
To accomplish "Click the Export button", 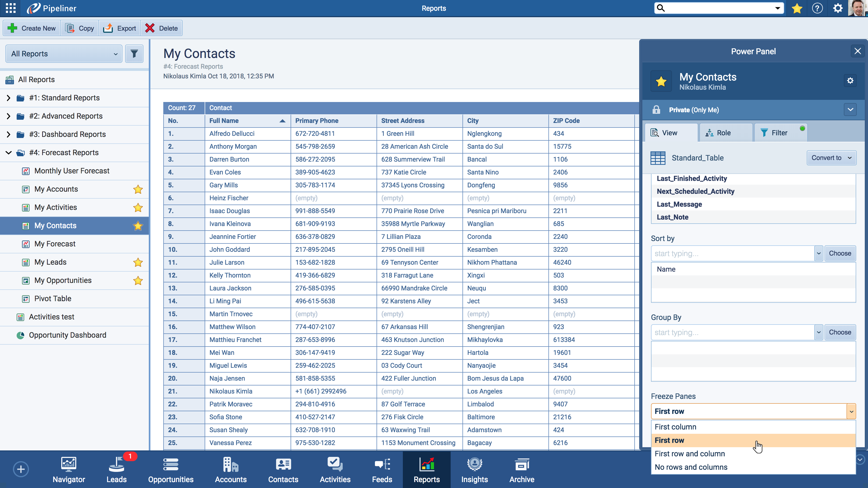I will pyautogui.click(x=120, y=28).
